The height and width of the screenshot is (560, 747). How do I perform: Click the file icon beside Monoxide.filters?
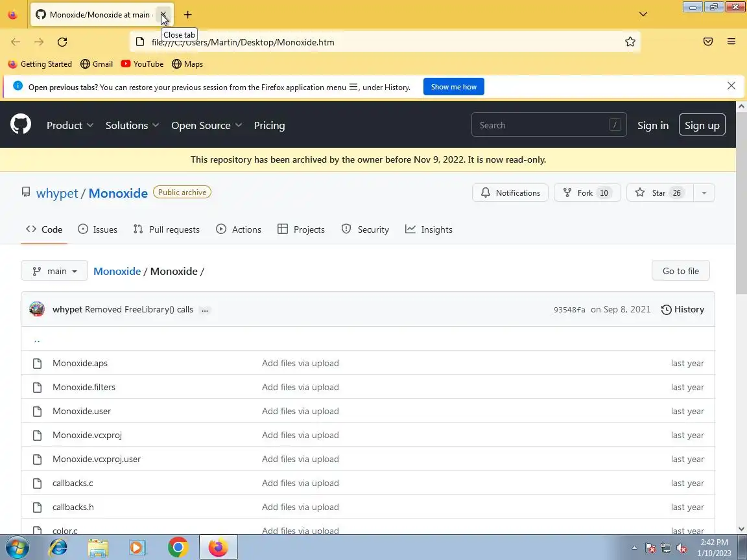point(37,387)
